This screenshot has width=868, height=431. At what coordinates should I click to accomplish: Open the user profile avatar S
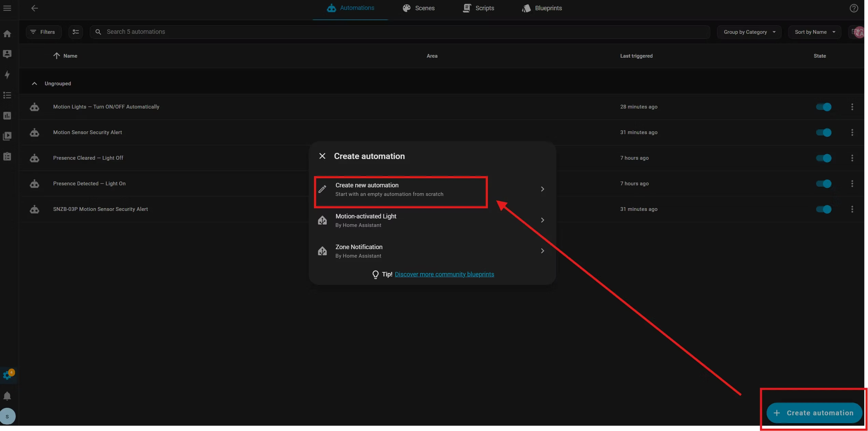click(x=8, y=416)
